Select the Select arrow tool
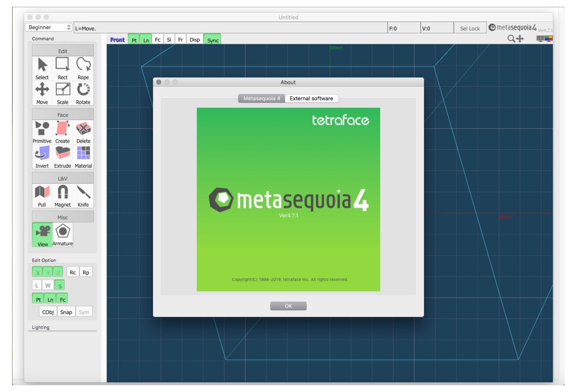 [42, 68]
